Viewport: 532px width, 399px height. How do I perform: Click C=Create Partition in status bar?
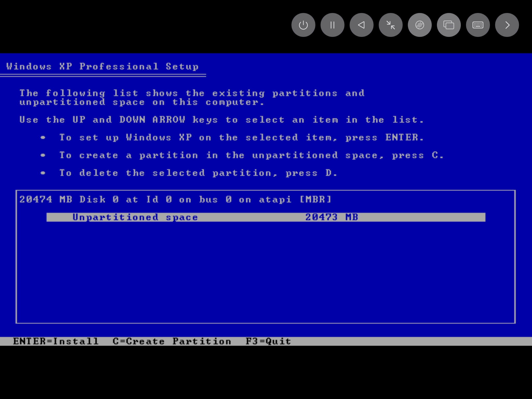coord(172,341)
